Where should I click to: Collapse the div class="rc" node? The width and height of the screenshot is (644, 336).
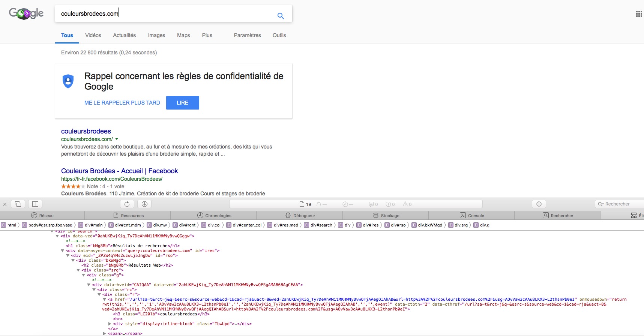pyautogui.click(x=94, y=289)
